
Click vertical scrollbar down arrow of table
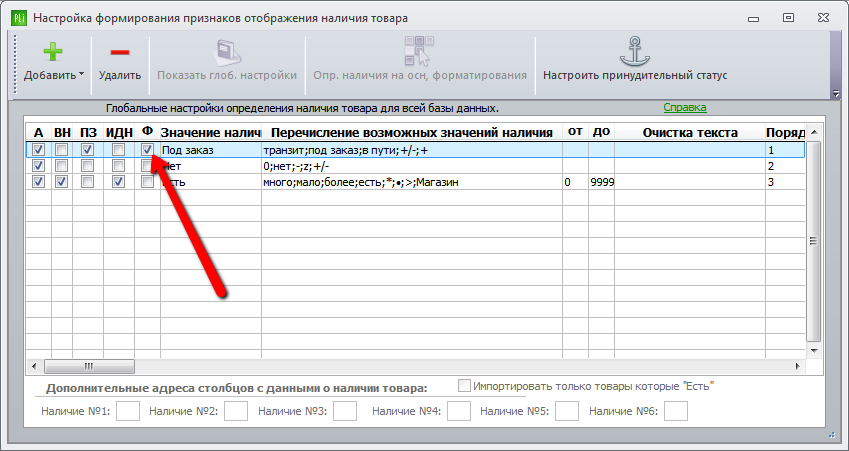(813, 350)
